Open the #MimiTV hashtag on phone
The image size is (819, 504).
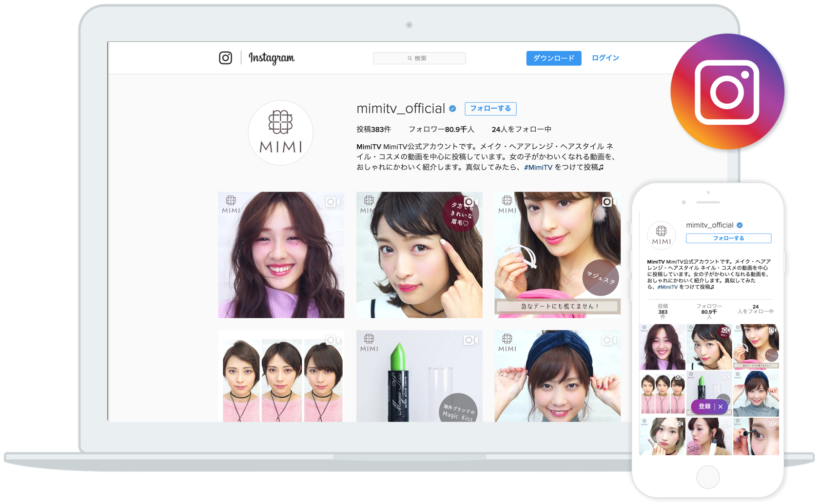coord(667,287)
